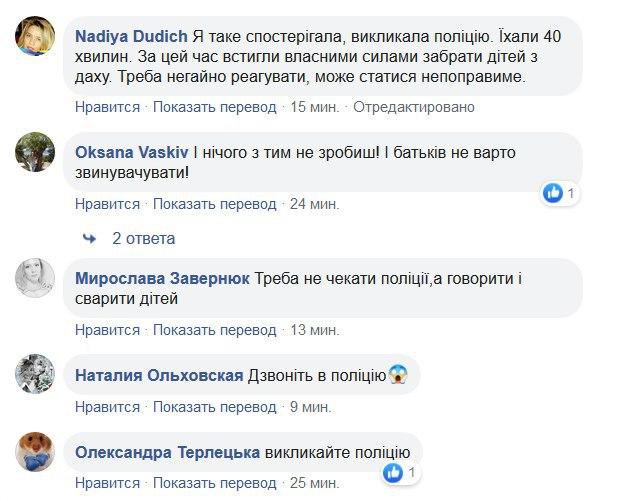The image size is (620, 501).
Task: Toggle Нравится on Oksana Vaskiv's comment
Action: [x=108, y=204]
